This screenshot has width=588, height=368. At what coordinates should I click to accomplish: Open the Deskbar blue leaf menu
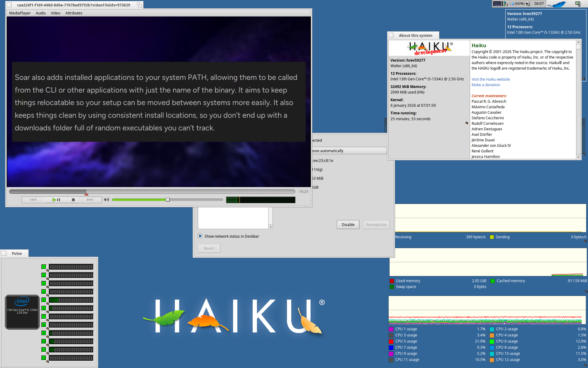557,4
